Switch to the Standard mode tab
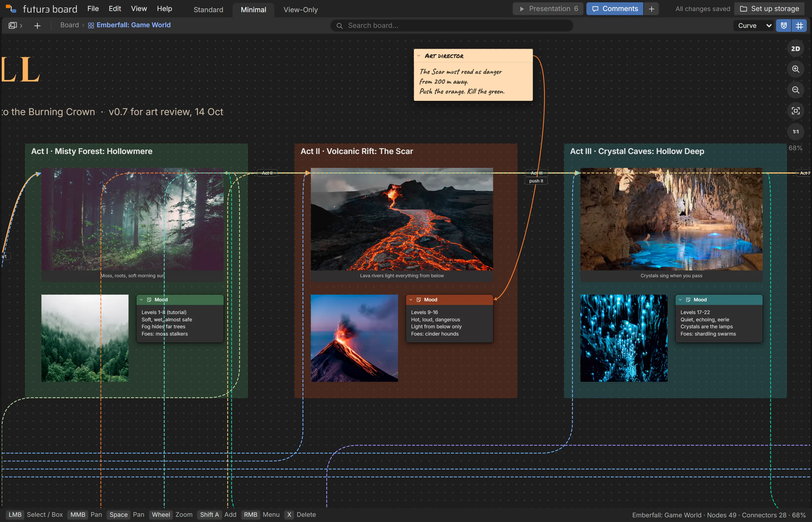This screenshot has height=522, width=812. click(209, 10)
